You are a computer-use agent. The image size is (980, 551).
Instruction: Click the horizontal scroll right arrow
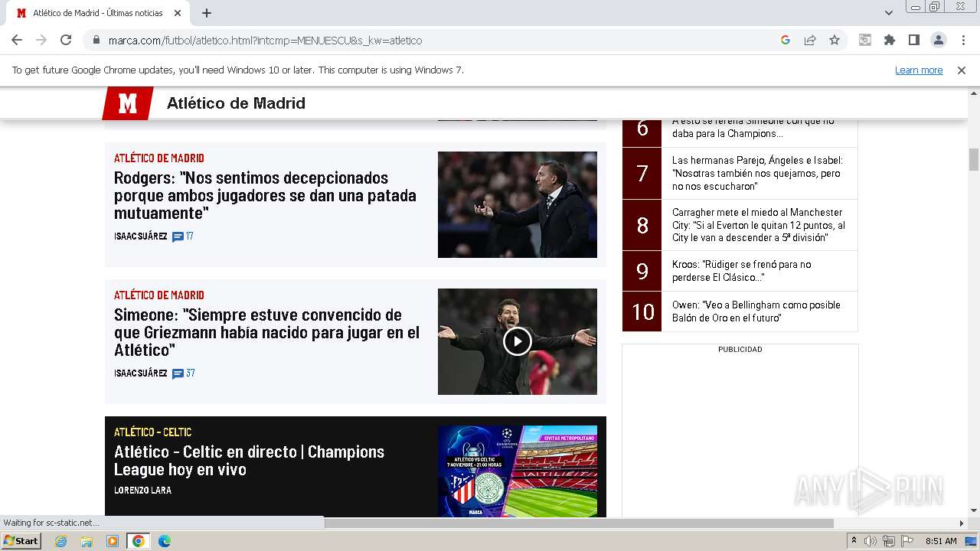click(962, 523)
